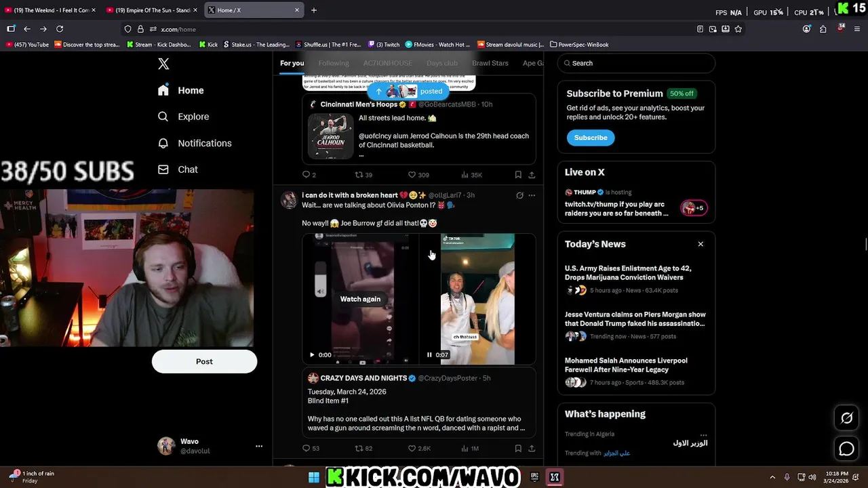Image resolution: width=868 pixels, height=488 pixels.
Task: Go back in browser history
Action: [27, 29]
